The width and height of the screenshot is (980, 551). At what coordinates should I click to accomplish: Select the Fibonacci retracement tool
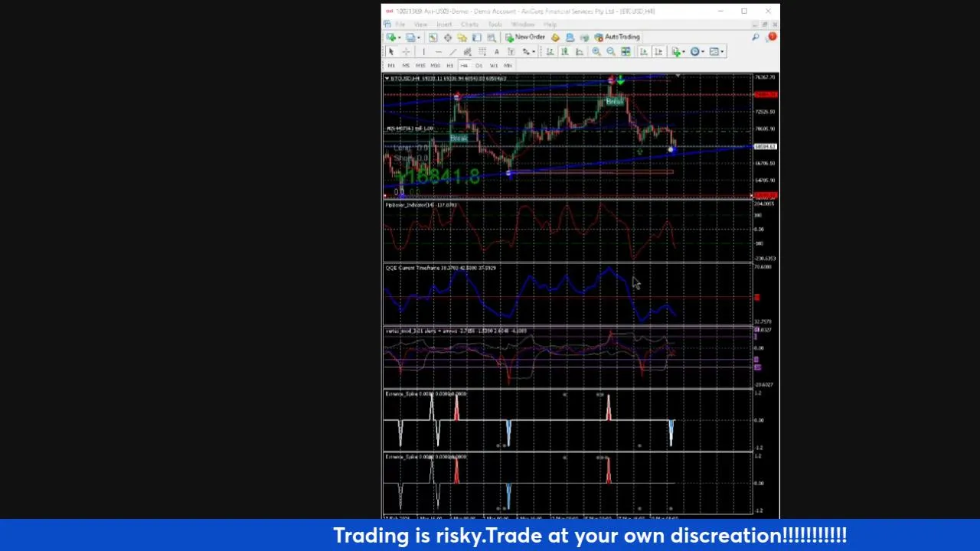click(482, 51)
